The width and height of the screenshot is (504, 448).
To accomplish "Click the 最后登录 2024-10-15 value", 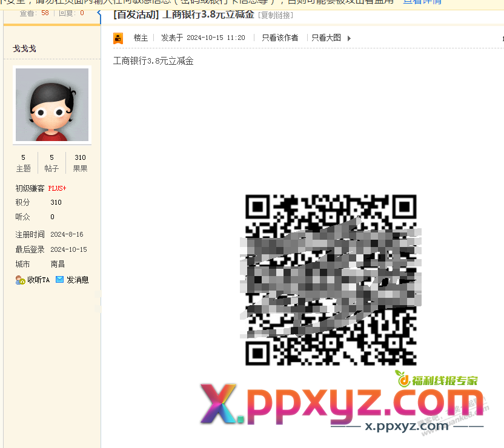I will [68, 249].
